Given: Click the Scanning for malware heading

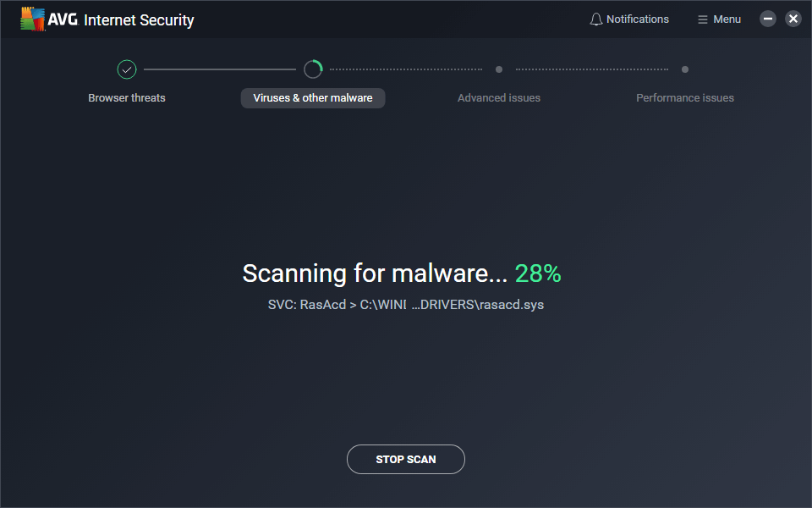Looking at the screenshot, I should tap(375, 273).
